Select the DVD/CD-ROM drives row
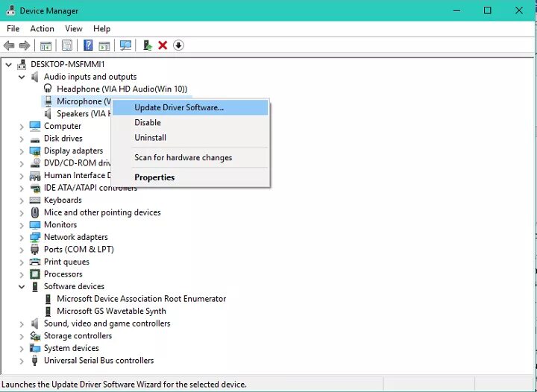 (x=77, y=163)
